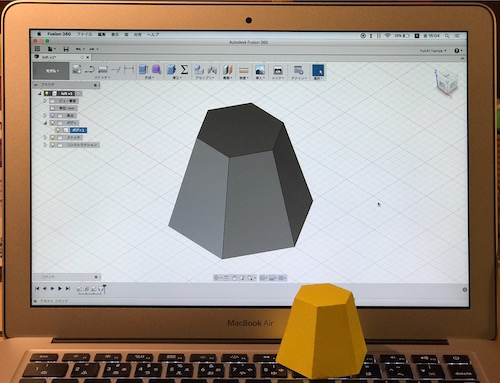500x383 pixels.
Task: Open the スケッチ menu label dropdown
Action: (102, 77)
